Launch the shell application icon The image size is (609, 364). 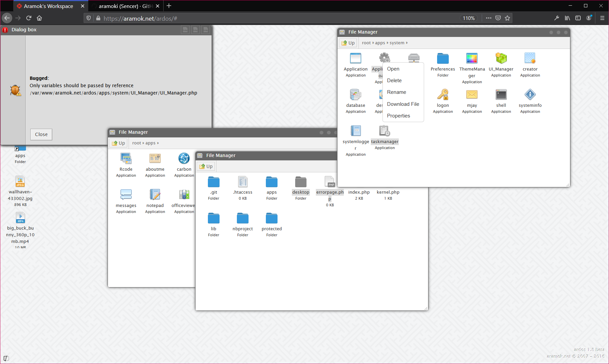[501, 95]
